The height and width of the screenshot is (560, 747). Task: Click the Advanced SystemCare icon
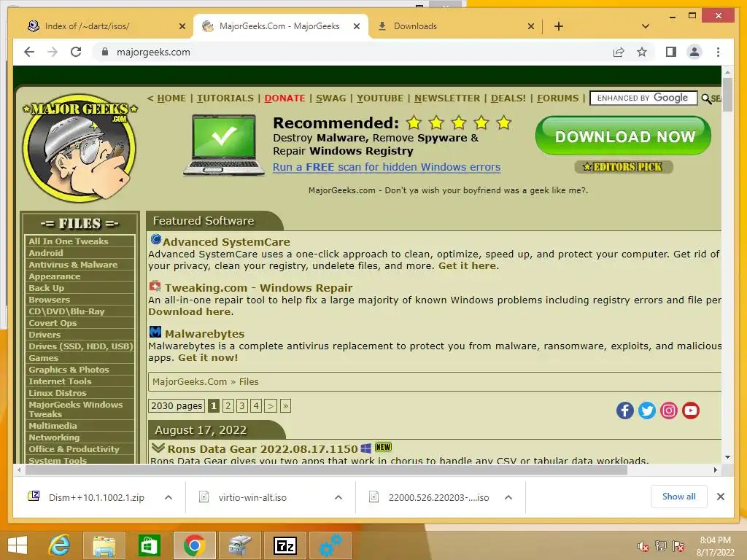(x=156, y=239)
